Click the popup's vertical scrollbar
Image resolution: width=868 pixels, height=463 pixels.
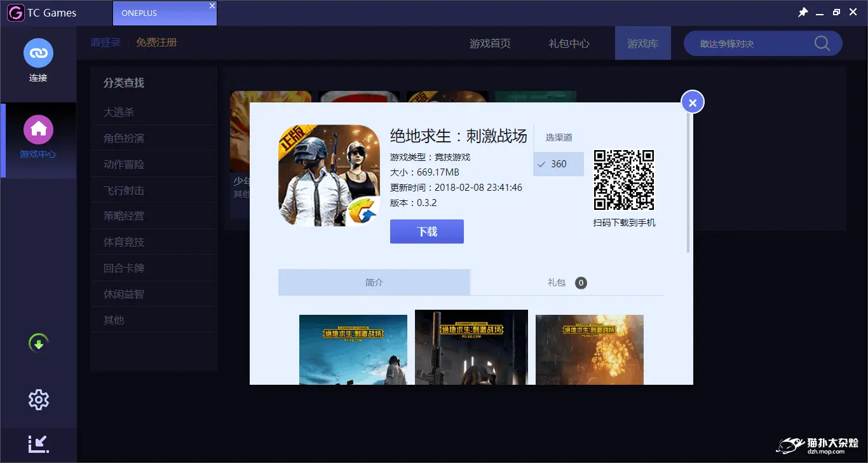[688, 184]
